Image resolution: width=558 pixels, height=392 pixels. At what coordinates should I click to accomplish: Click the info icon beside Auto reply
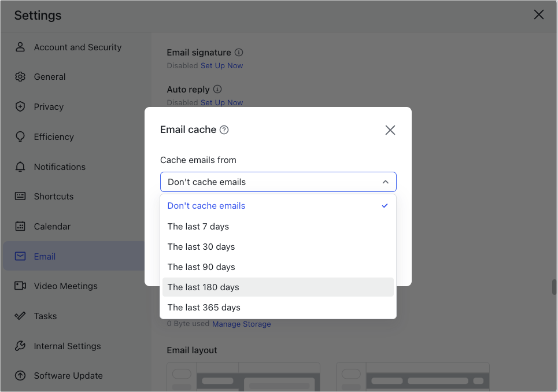click(217, 89)
